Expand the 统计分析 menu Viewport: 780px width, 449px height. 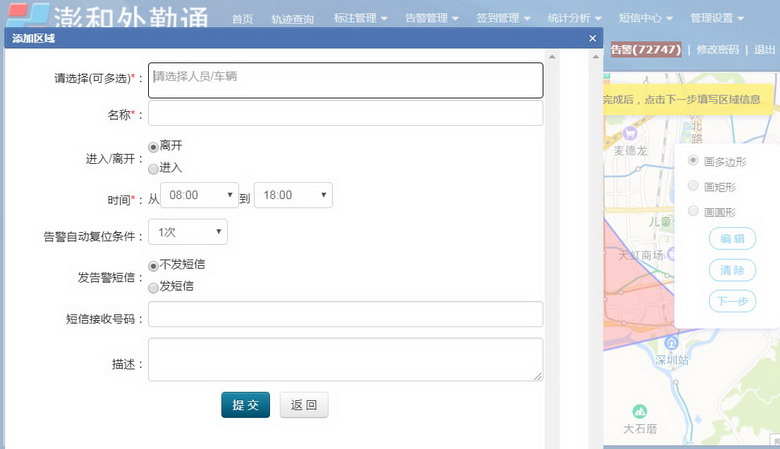pyautogui.click(x=574, y=18)
